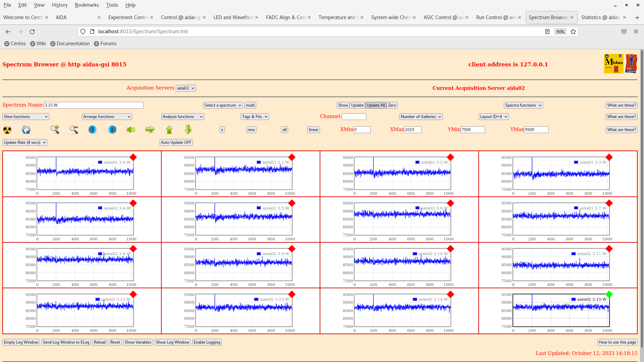Viewport: 644px width, 362px height.
Task: Click the green right arrow icon
Action: click(150, 129)
